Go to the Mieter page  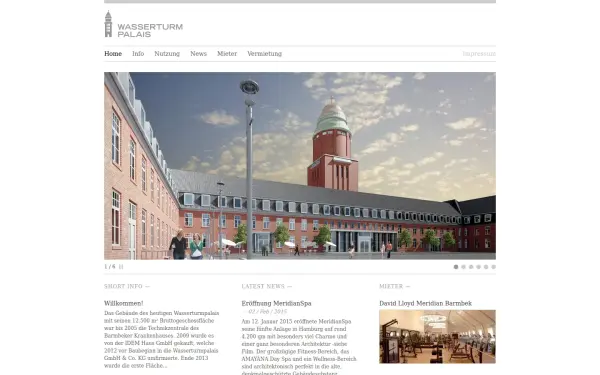point(227,54)
